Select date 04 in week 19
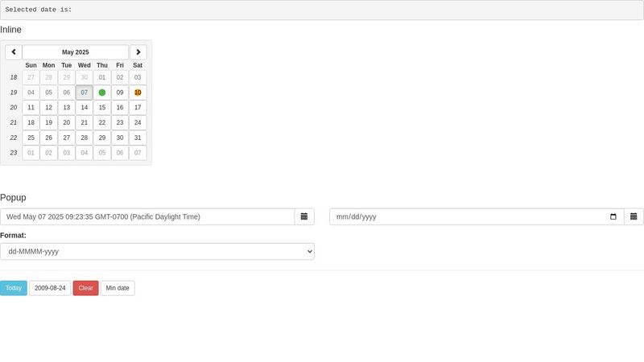The image size is (644, 362). [x=31, y=93]
